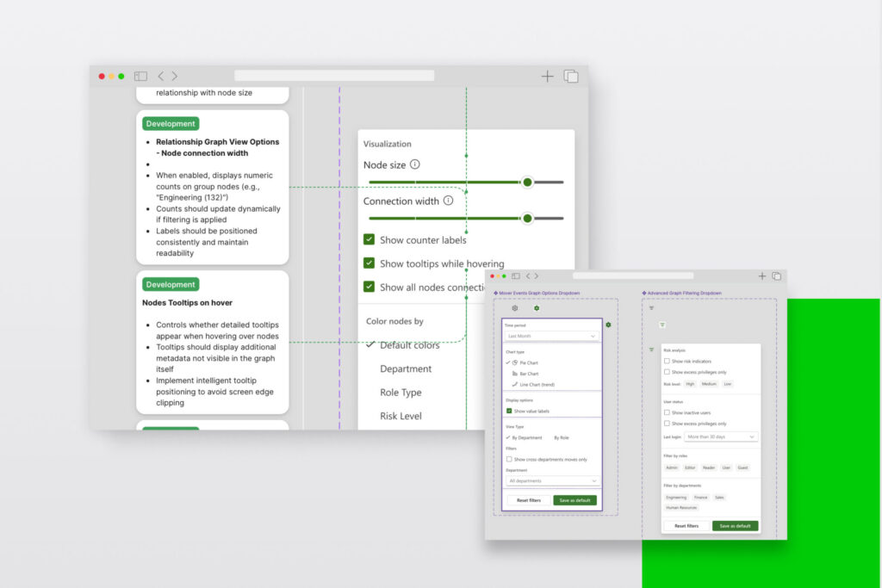Select the High risk level chip
882x588 pixels.
690,384
